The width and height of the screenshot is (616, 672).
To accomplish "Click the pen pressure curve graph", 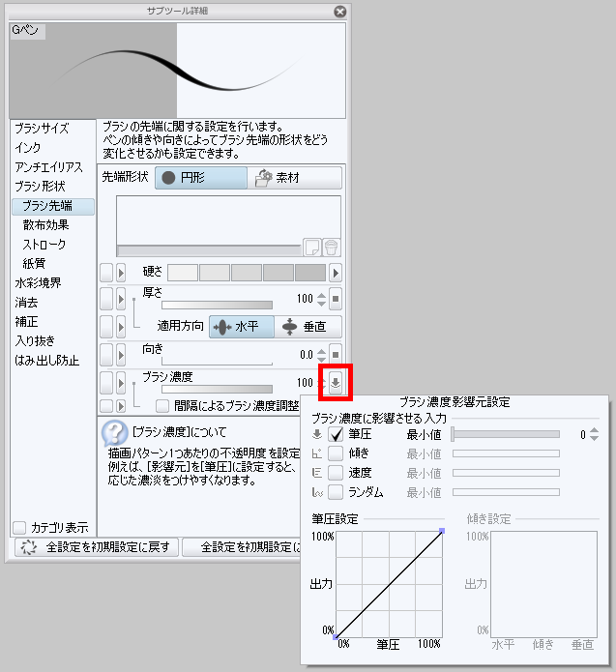I will click(x=389, y=584).
